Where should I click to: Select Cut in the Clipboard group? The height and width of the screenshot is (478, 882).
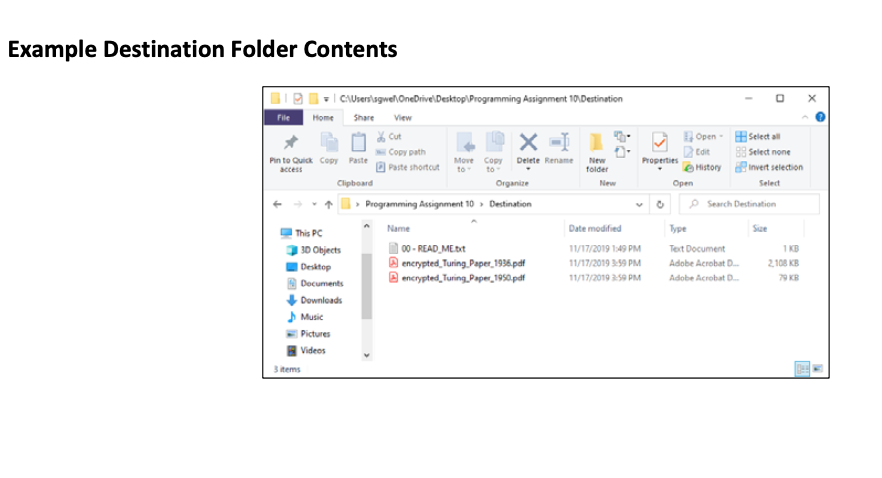pos(389,137)
